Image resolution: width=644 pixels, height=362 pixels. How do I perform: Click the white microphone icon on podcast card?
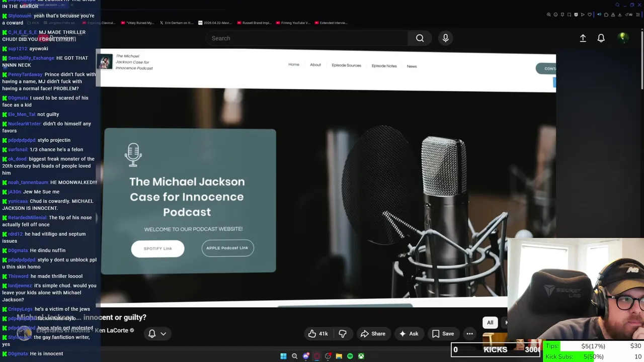[x=133, y=155]
